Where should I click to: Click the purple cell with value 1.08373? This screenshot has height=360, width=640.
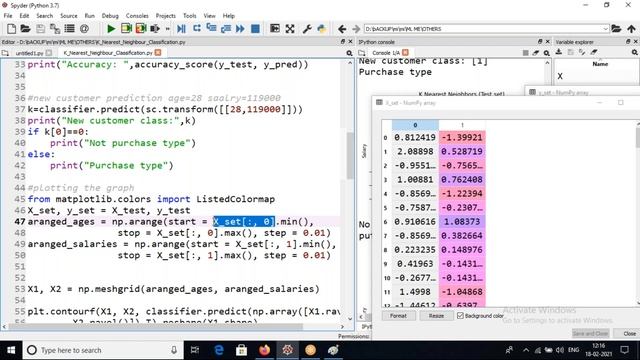(x=462, y=222)
